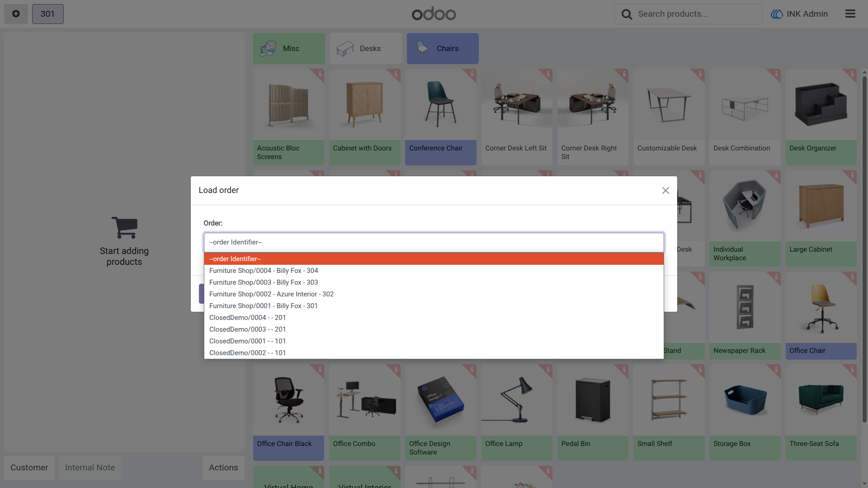Switch to order tab 301
This screenshot has width=868, height=488.
[47, 14]
